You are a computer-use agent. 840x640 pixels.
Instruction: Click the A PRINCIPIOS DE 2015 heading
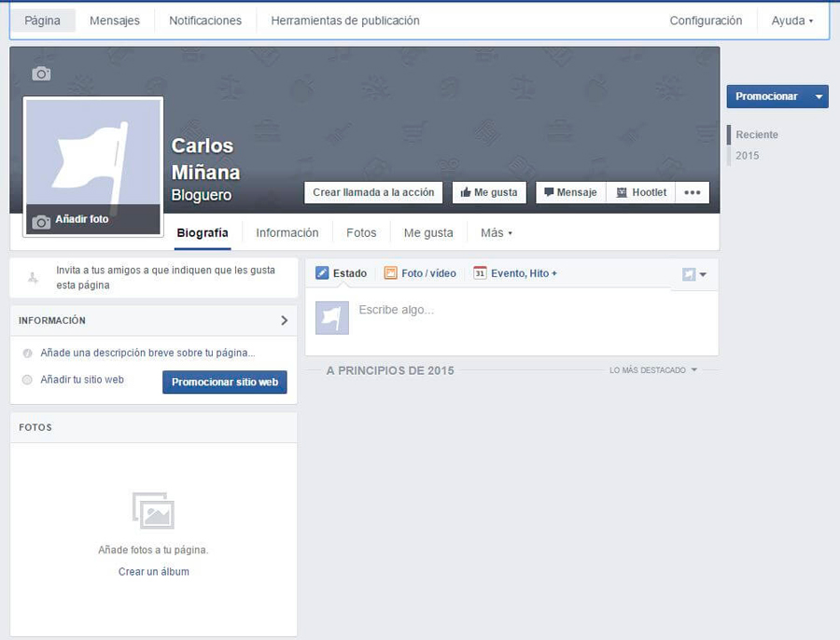390,370
